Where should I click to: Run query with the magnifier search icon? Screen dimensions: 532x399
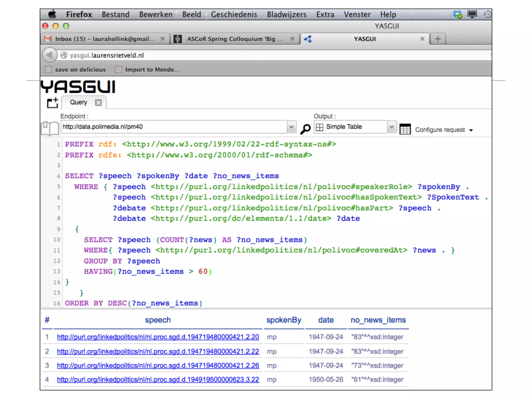305,129
